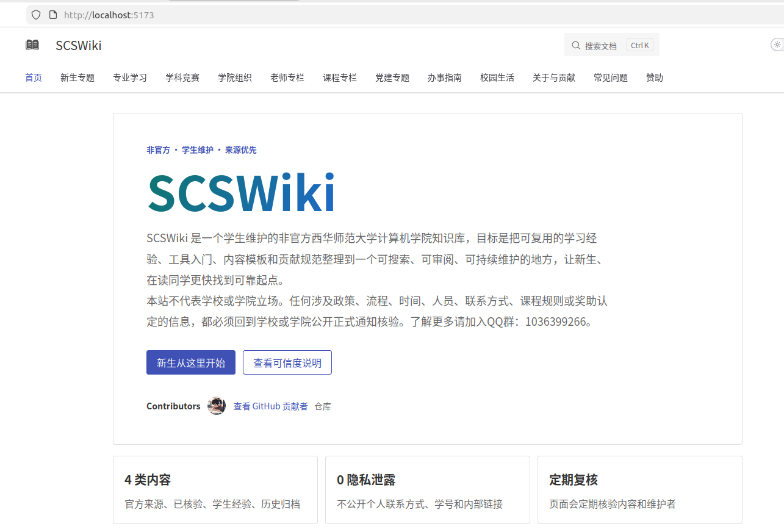The width and height of the screenshot is (784, 532).
Task: Click the text 不公开个人联系方式、学号和内部链接
Action: (x=420, y=505)
